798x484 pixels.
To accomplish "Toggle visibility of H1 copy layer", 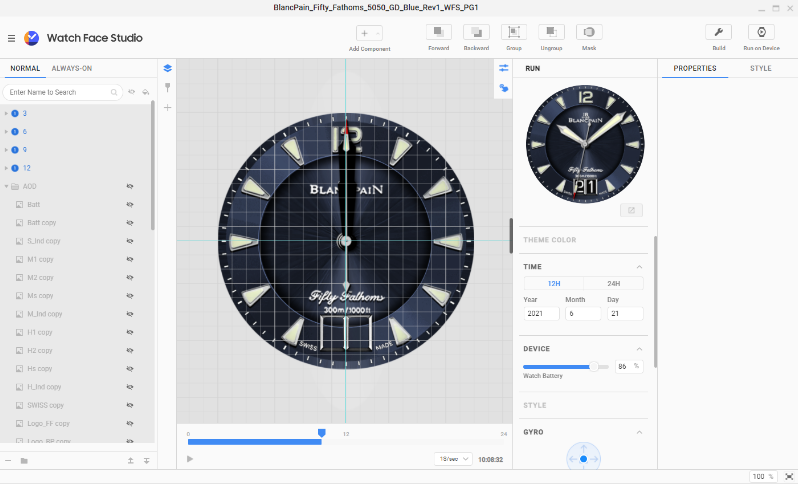I will 130,332.
